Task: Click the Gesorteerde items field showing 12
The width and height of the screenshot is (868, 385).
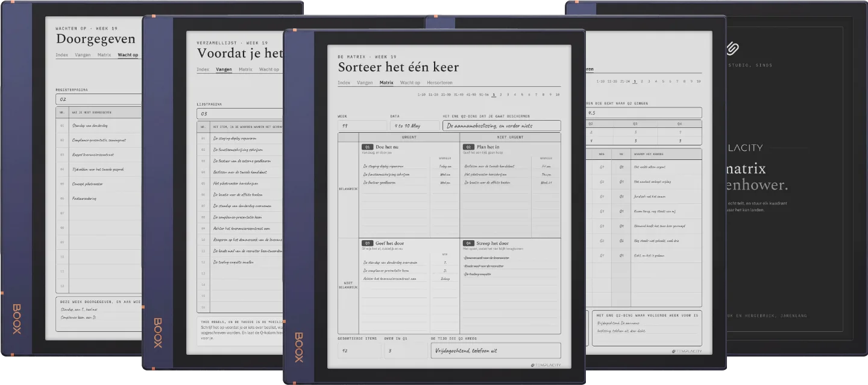Action: tap(359, 351)
